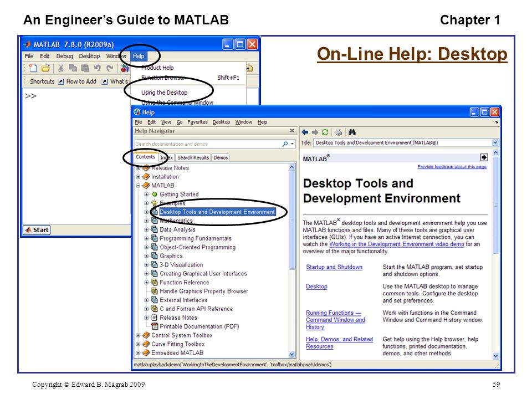Image resolution: width=532 pixels, height=399 pixels.
Task: Click the Copy icon in MATLAB toolbar
Action: (73, 68)
